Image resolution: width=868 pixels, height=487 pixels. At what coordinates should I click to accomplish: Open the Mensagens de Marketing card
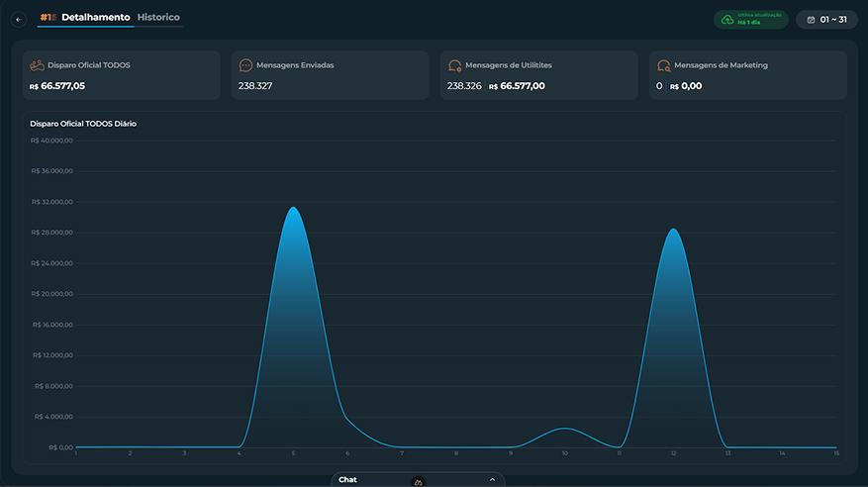(x=748, y=75)
